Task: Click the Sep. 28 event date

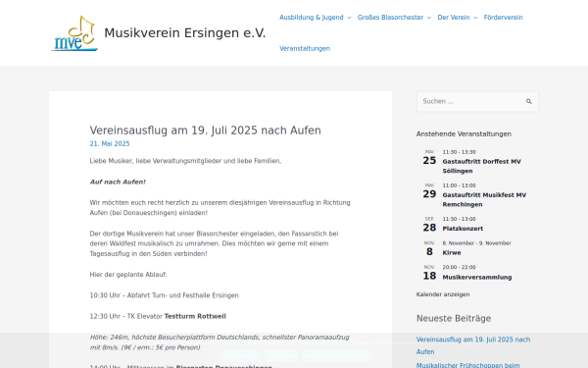Action: pyautogui.click(x=429, y=225)
